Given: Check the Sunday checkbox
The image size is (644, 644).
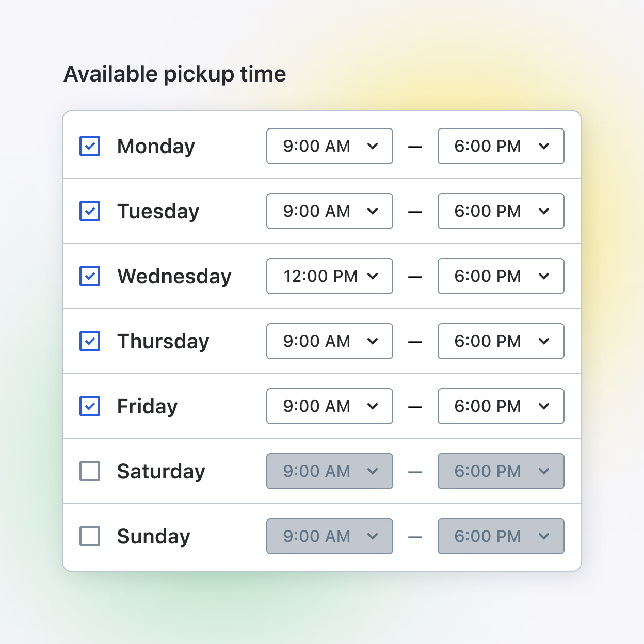Looking at the screenshot, I should (x=90, y=536).
